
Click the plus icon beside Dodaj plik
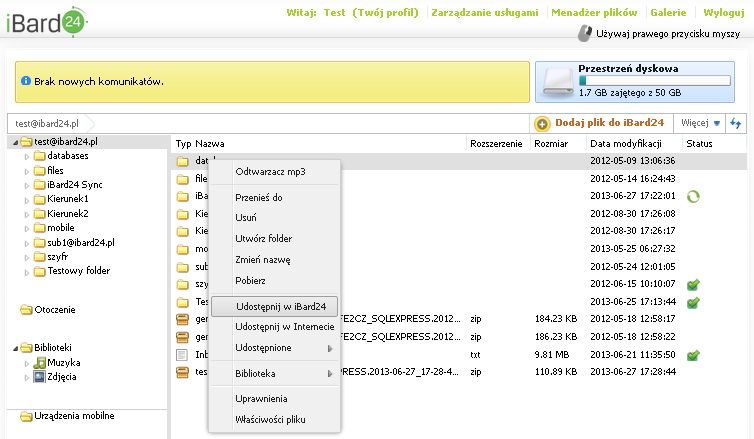[x=542, y=124]
